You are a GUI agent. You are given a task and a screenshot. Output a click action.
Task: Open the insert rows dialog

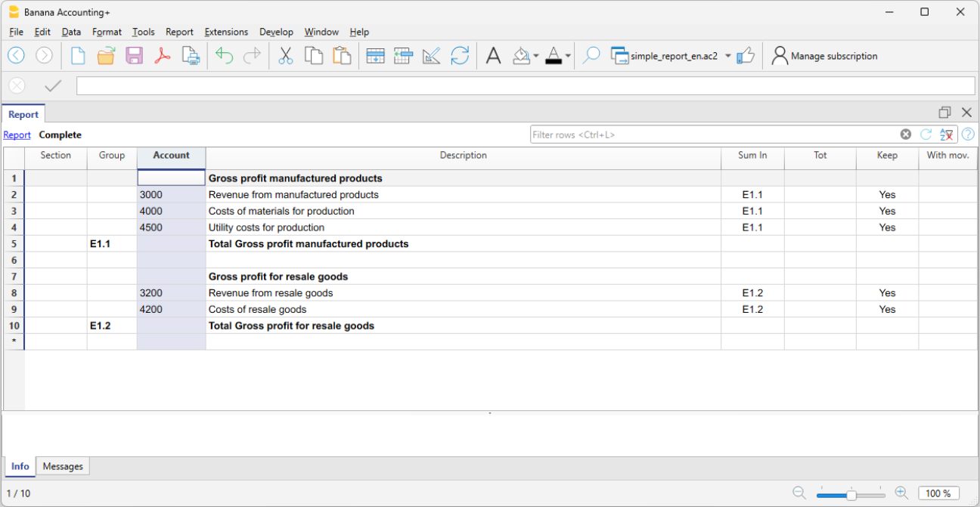click(x=375, y=55)
